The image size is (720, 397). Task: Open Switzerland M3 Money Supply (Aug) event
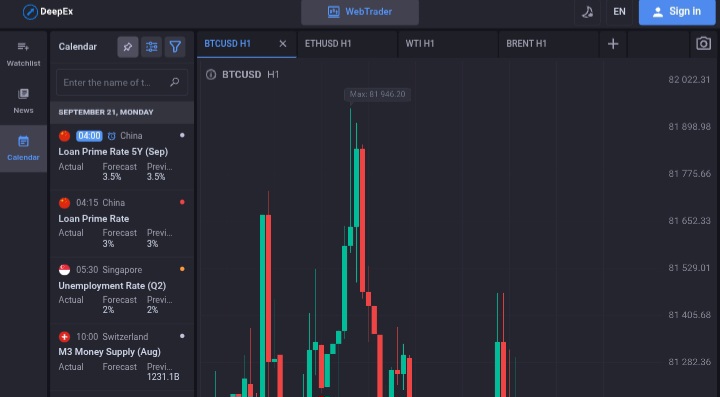[122, 358]
